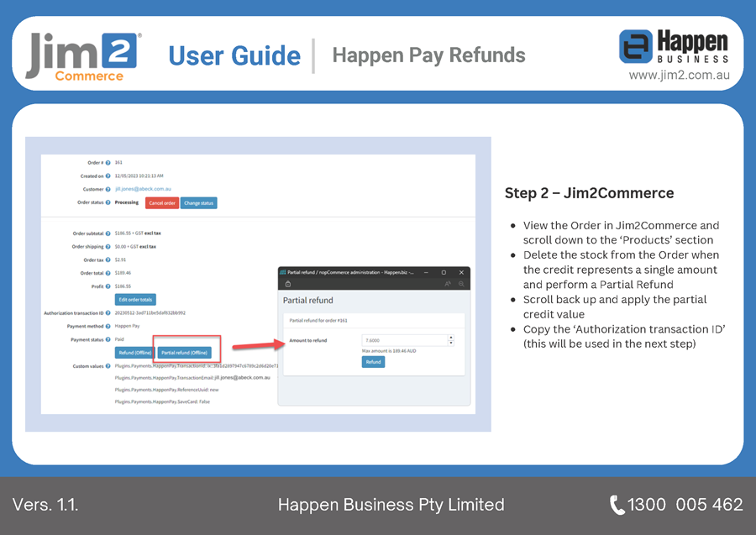
Task: Click the help icon beside Customer
Action: tap(108, 190)
